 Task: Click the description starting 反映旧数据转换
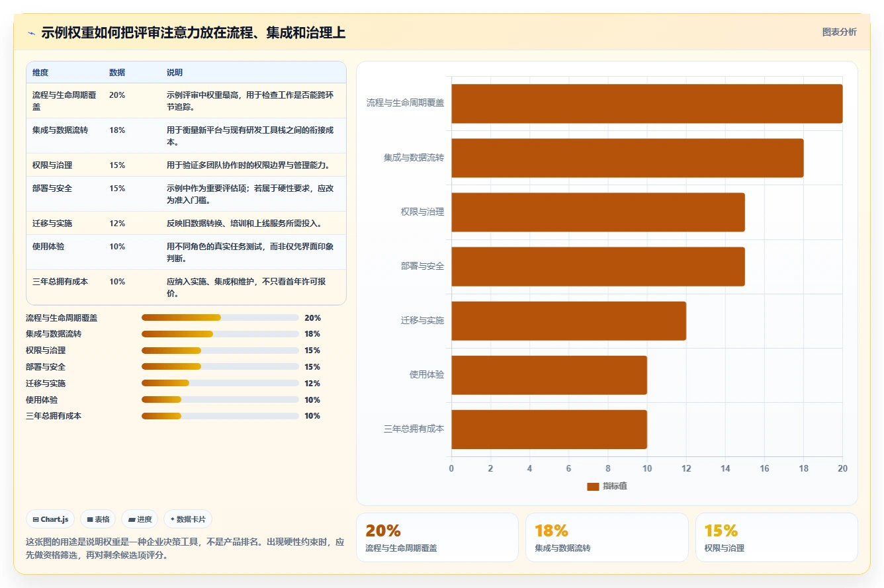pos(244,224)
